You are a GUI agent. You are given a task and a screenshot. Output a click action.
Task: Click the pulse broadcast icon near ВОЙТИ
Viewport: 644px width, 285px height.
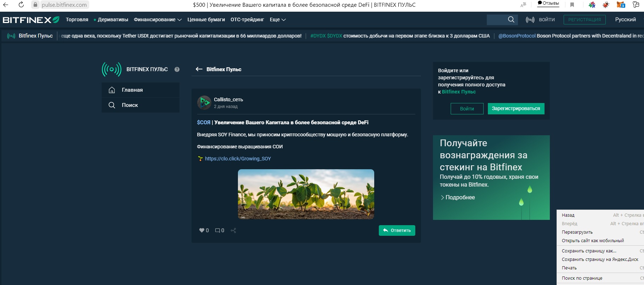click(x=530, y=20)
